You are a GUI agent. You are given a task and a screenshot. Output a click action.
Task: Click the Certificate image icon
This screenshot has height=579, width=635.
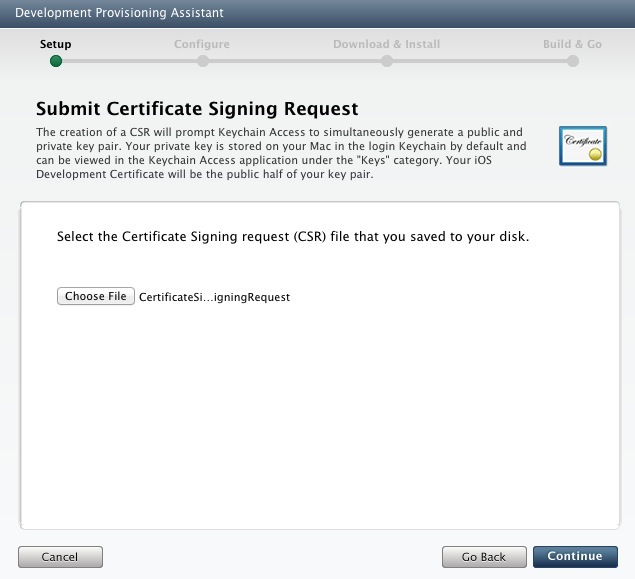click(583, 146)
